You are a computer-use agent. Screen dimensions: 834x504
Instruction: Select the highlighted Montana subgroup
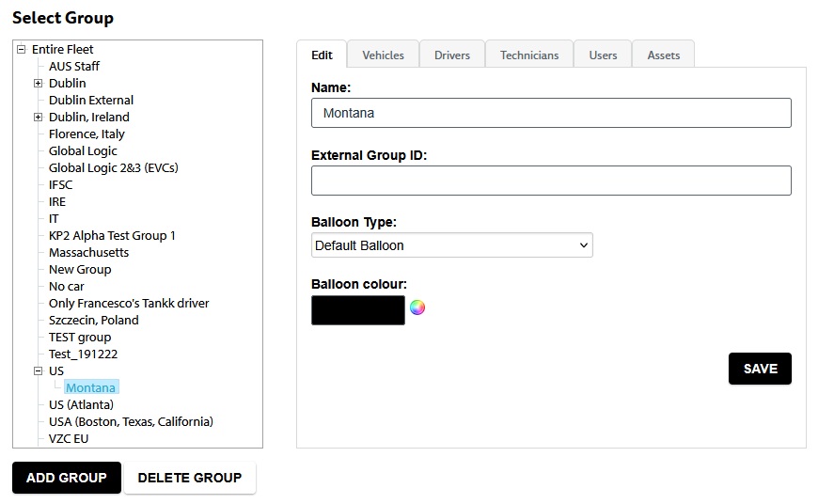tap(91, 388)
